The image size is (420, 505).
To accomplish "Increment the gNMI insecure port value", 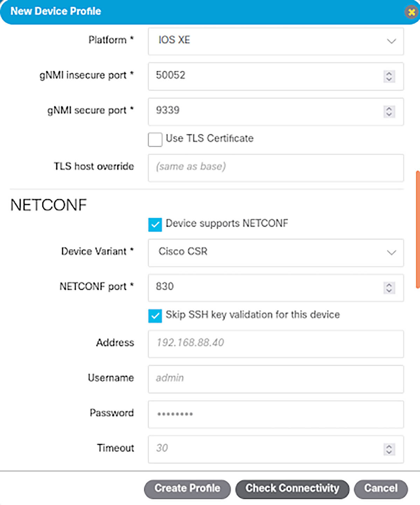I will 388,74.
